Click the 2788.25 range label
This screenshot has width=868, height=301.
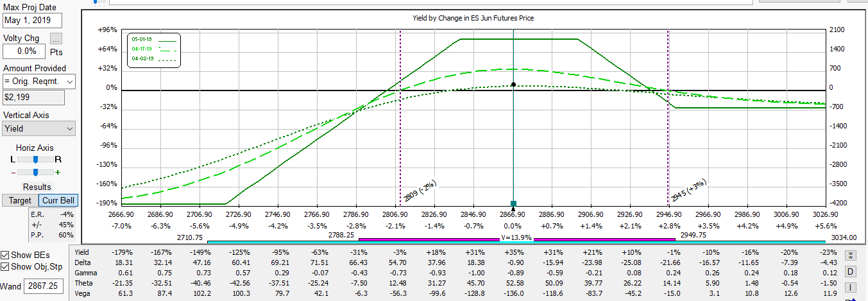(341, 236)
